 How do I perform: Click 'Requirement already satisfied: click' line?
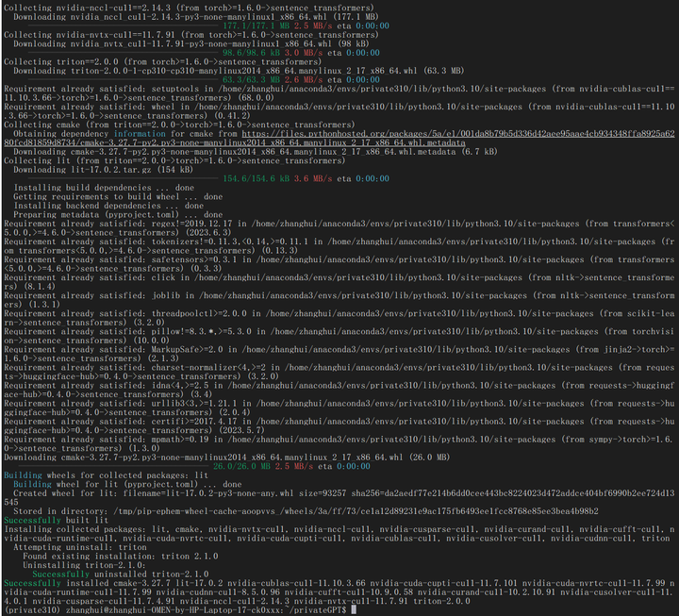pyautogui.click(x=339, y=282)
